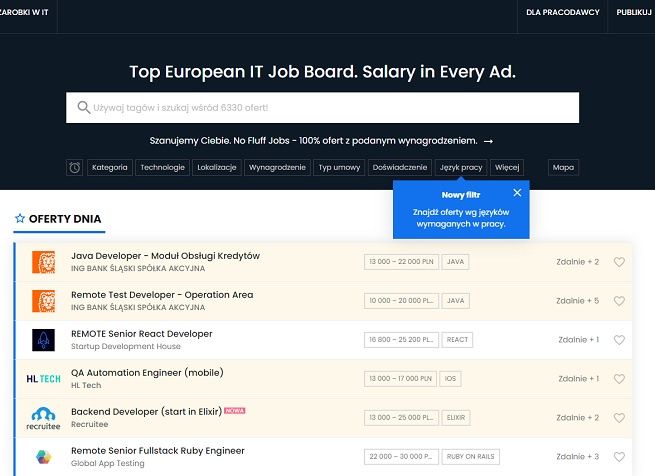Click the REACT technology tag

click(457, 340)
